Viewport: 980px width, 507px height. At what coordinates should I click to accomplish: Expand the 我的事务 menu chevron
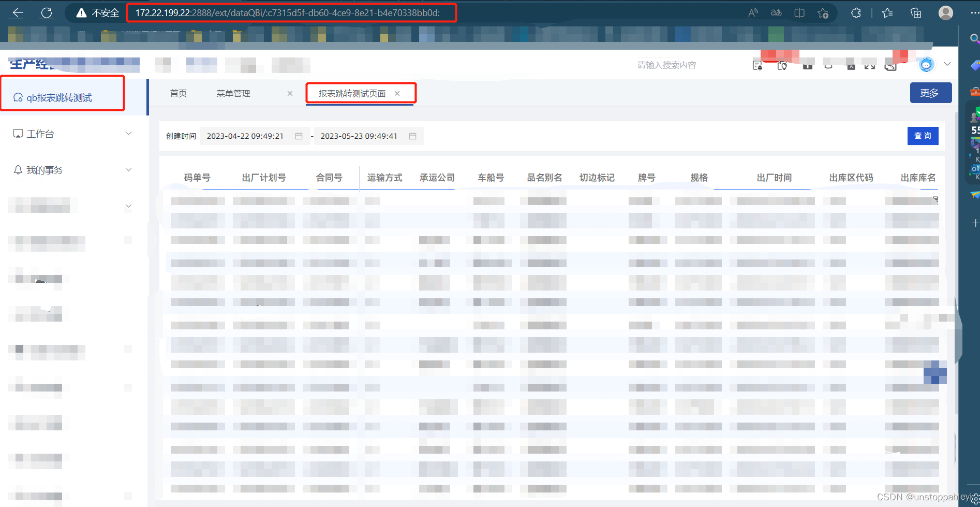(129, 170)
